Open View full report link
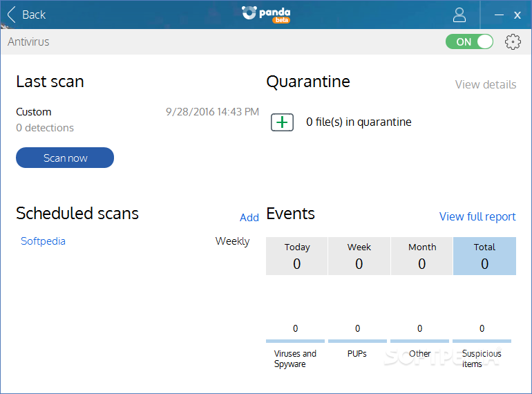 (477, 216)
